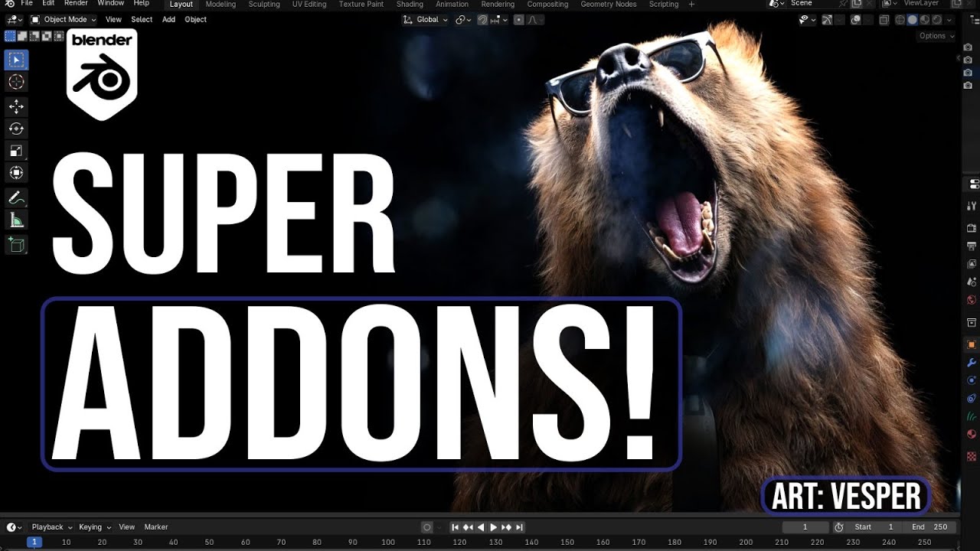Open the Tool properties tab
The image size is (980, 551).
972,205
